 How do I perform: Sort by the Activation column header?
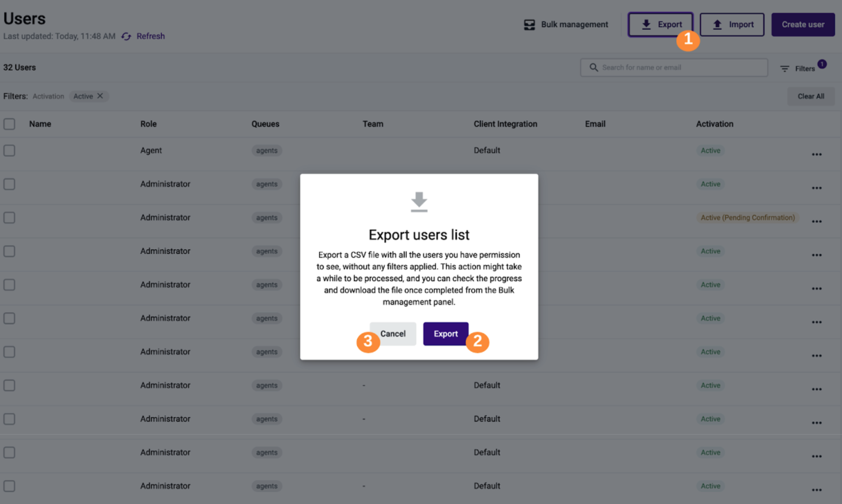click(715, 124)
